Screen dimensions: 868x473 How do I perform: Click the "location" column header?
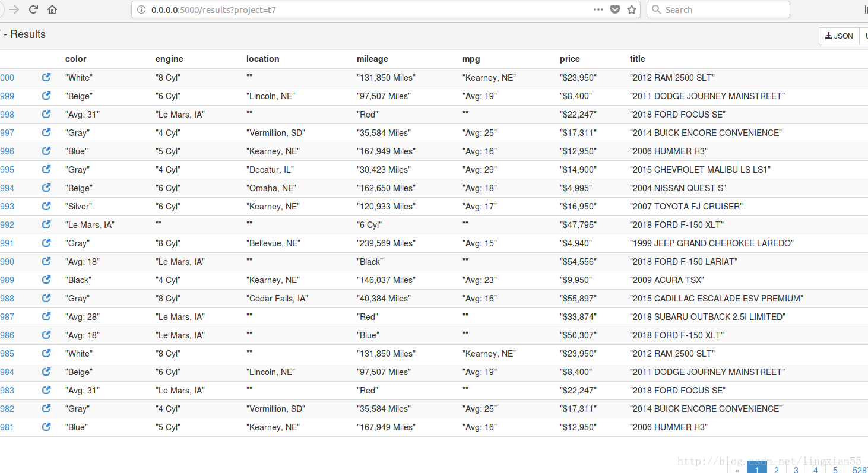click(x=262, y=59)
